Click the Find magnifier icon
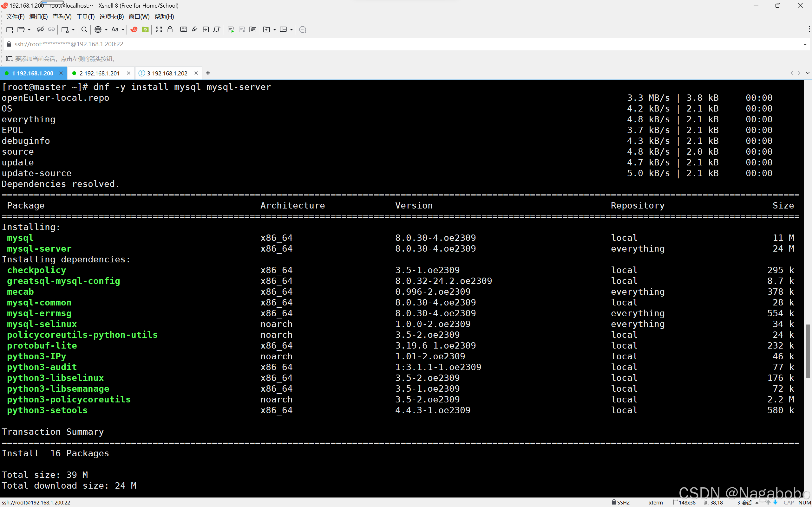Image resolution: width=812 pixels, height=507 pixels. (x=84, y=29)
